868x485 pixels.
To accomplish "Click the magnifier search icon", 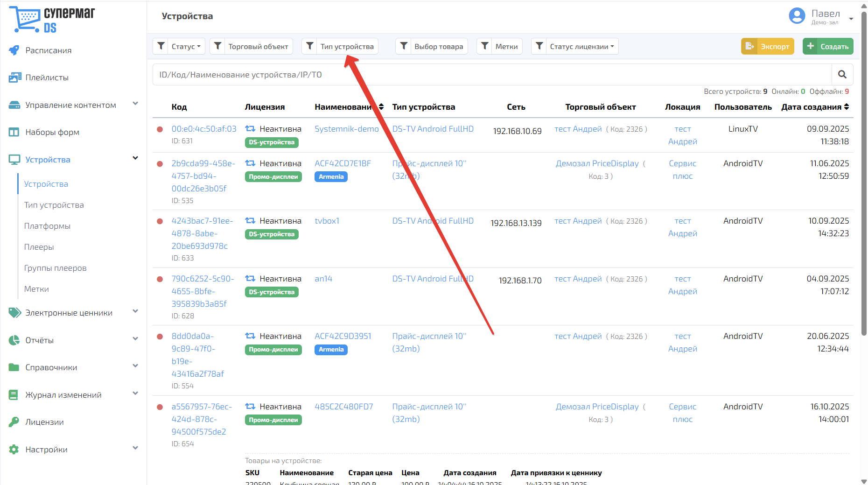I will [x=842, y=75].
